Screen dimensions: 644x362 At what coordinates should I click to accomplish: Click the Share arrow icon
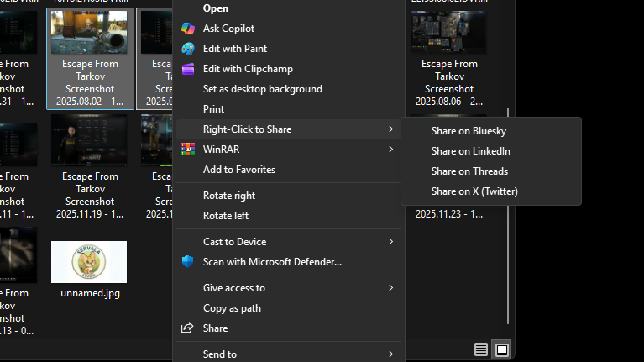click(187, 328)
